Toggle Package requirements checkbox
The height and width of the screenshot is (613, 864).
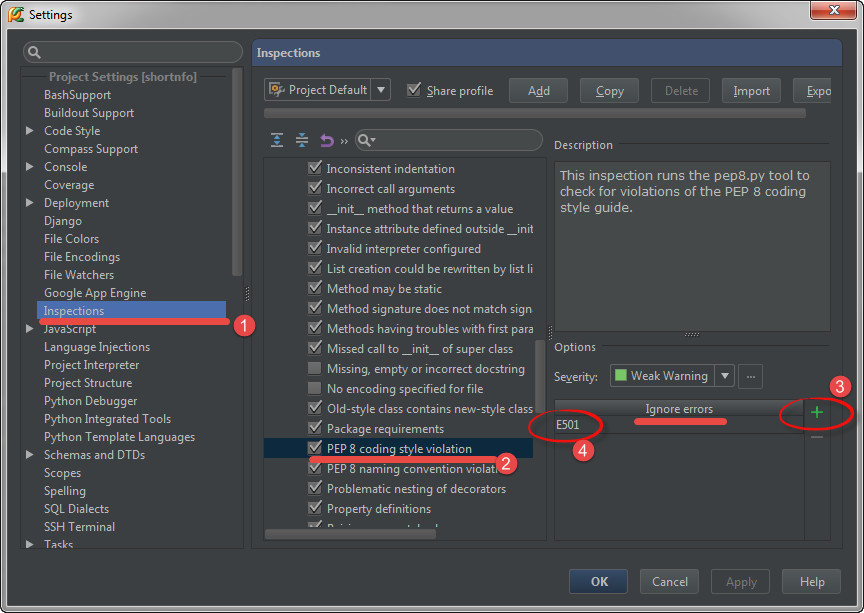315,428
